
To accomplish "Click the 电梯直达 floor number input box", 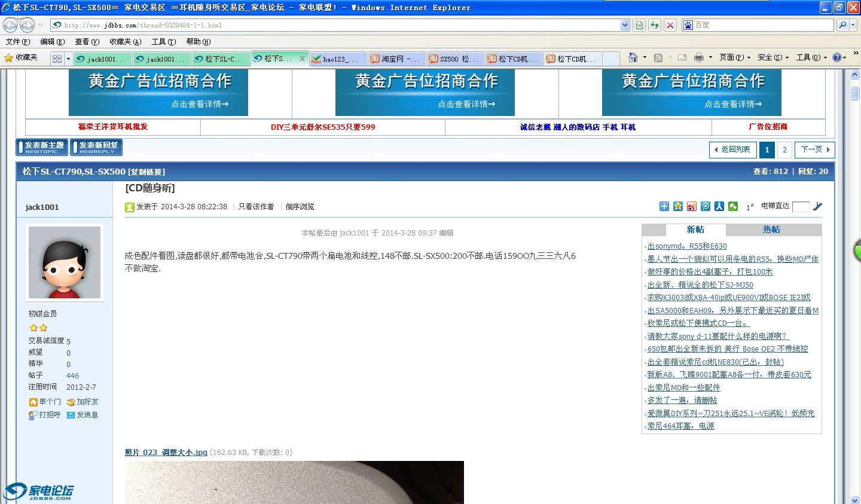I will [x=801, y=206].
